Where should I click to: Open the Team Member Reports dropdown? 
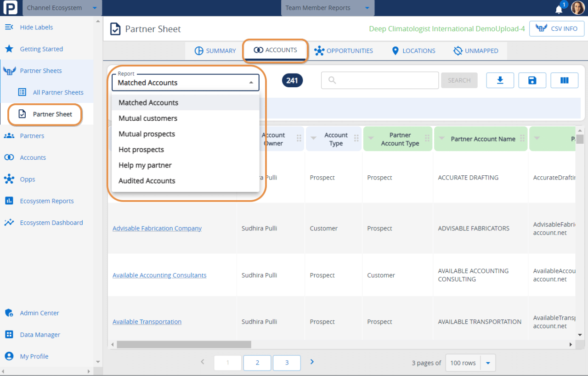click(327, 8)
